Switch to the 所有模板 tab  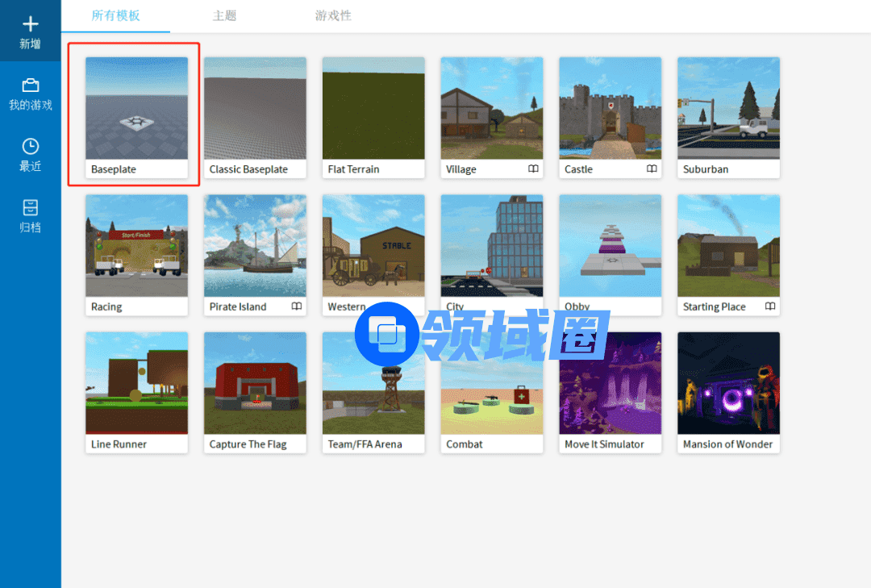point(115,15)
